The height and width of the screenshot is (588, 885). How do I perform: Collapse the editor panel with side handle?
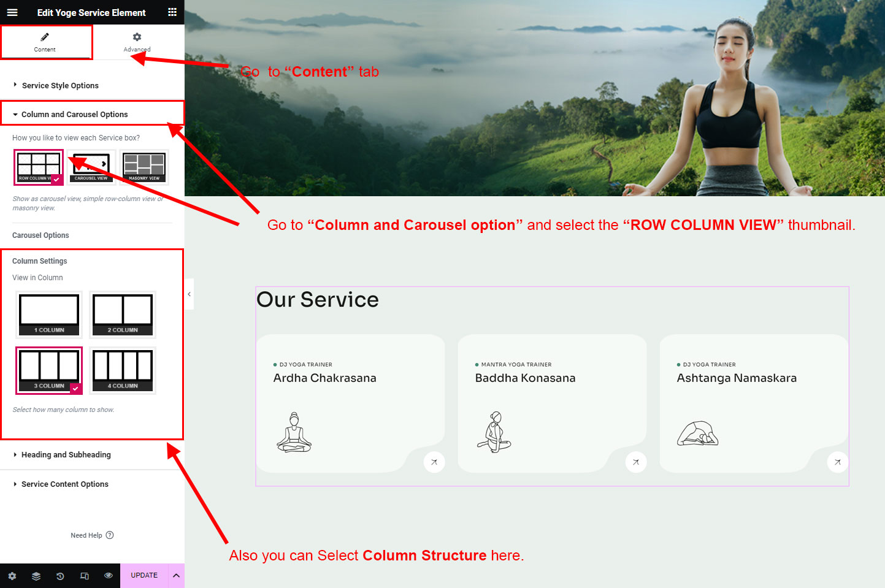pyautogui.click(x=190, y=294)
